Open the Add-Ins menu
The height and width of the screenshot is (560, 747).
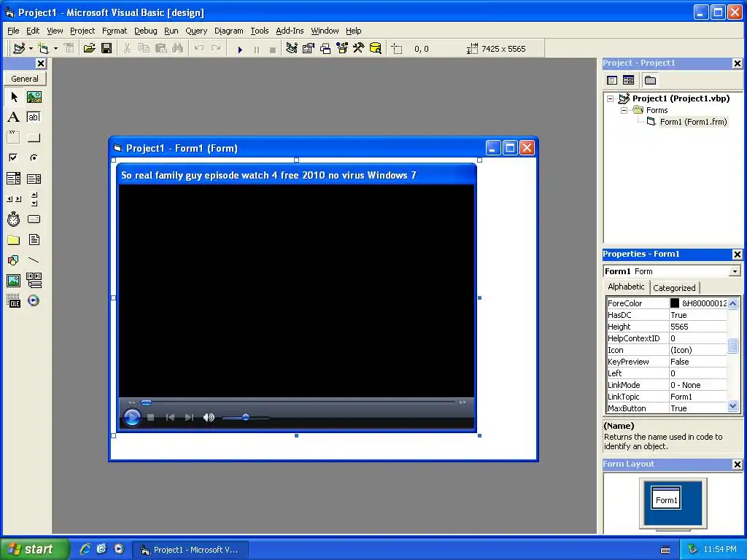click(290, 31)
